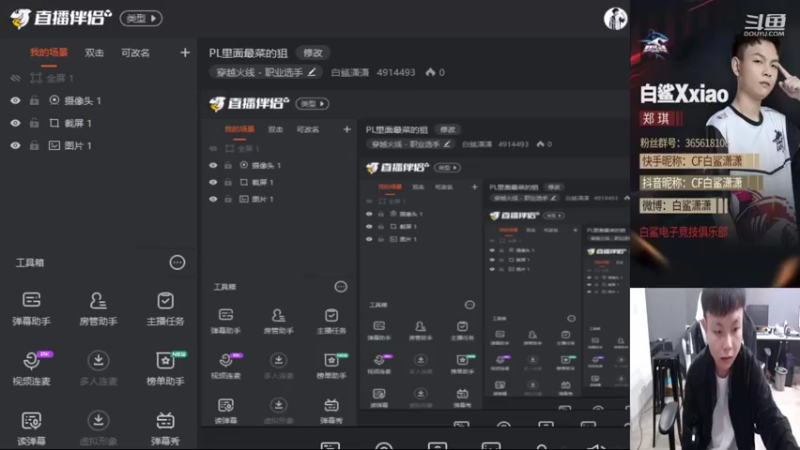Click the 多人连麦 download icon in main toolbox
This screenshot has height=450, width=800.
coord(98,361)
